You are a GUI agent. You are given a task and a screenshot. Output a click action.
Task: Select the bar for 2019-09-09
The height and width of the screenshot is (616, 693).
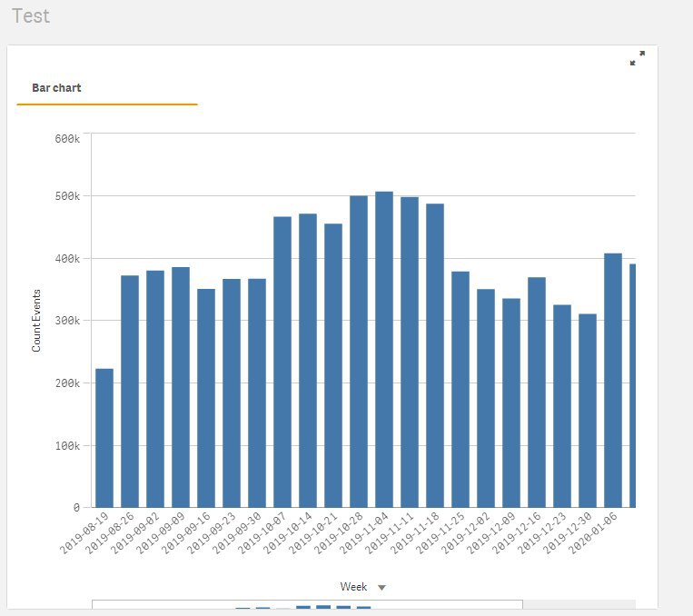pos(181,387)
